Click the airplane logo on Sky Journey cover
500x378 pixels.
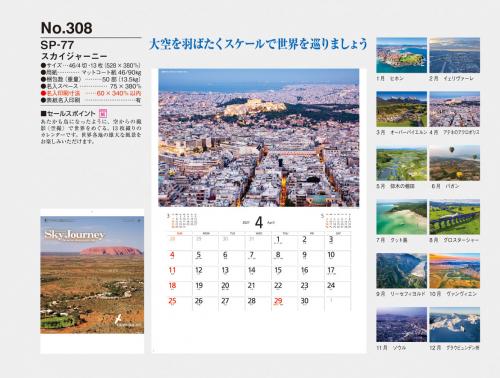(118, 319)
